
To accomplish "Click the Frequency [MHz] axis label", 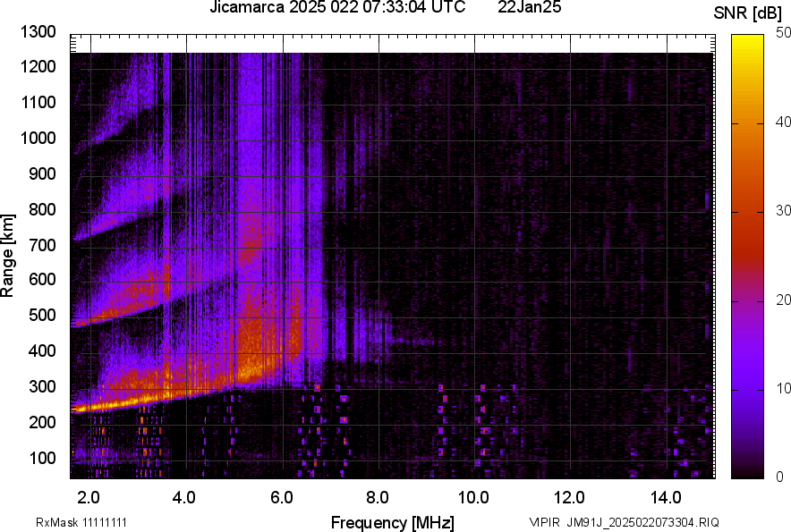I will [391, 522].
